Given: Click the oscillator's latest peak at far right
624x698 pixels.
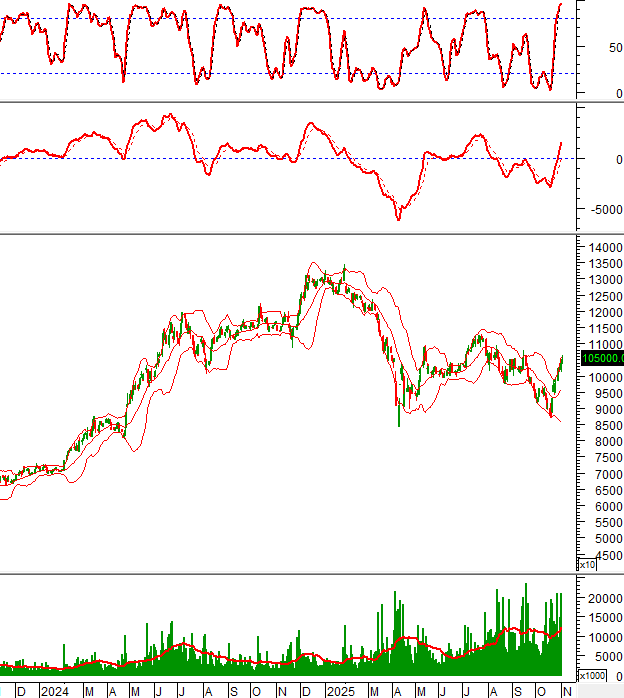Looking at the screenshot, I should [x=561, y=4].
